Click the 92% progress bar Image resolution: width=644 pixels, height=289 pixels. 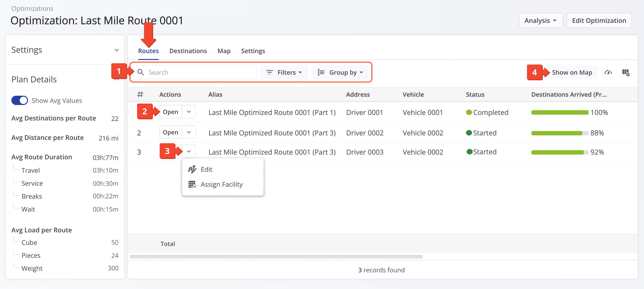click(x=560, y=152)
